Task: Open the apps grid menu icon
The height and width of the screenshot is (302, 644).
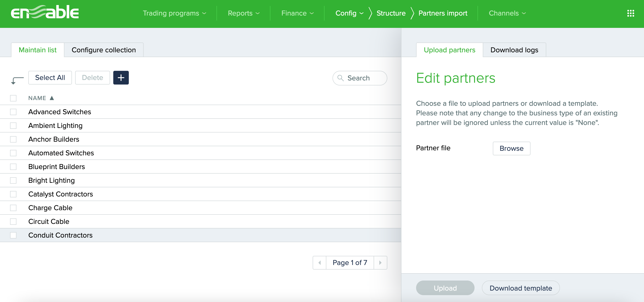Action: [x=630, y=13]
